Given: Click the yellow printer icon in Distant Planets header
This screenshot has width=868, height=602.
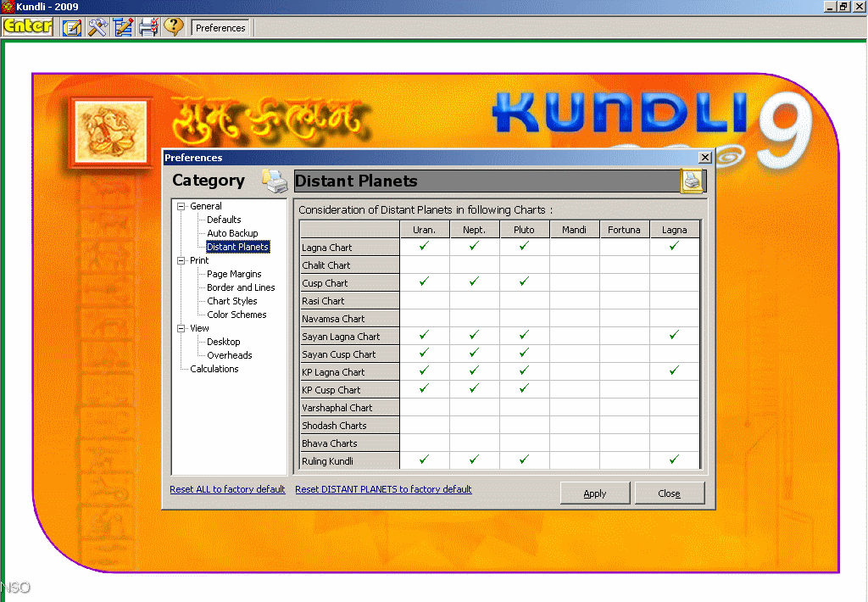Looking at the screenshot, I should (x=692, y=181).
